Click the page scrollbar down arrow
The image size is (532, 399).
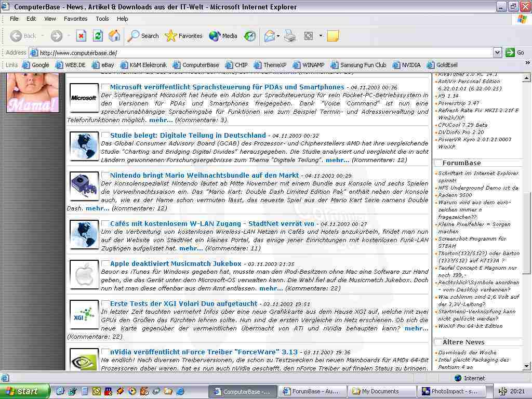tap(527, 366)
